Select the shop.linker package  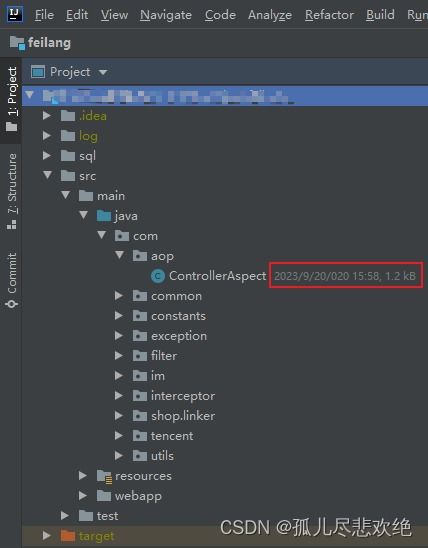point(183,416)
